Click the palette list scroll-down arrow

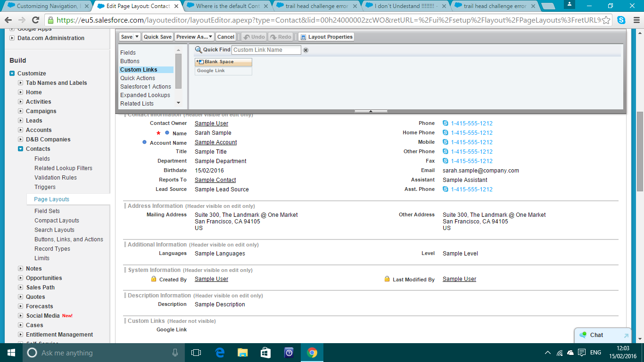pyautogui.click(x=178, y=103)
